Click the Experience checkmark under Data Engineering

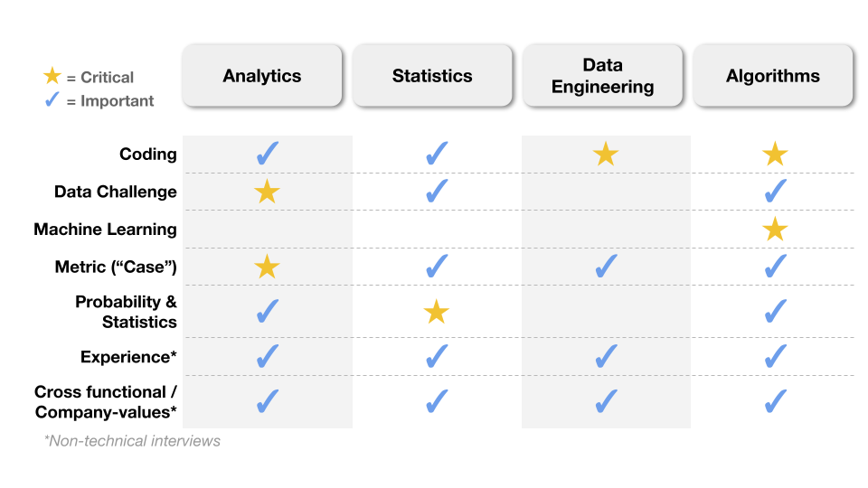coord(606,356)
